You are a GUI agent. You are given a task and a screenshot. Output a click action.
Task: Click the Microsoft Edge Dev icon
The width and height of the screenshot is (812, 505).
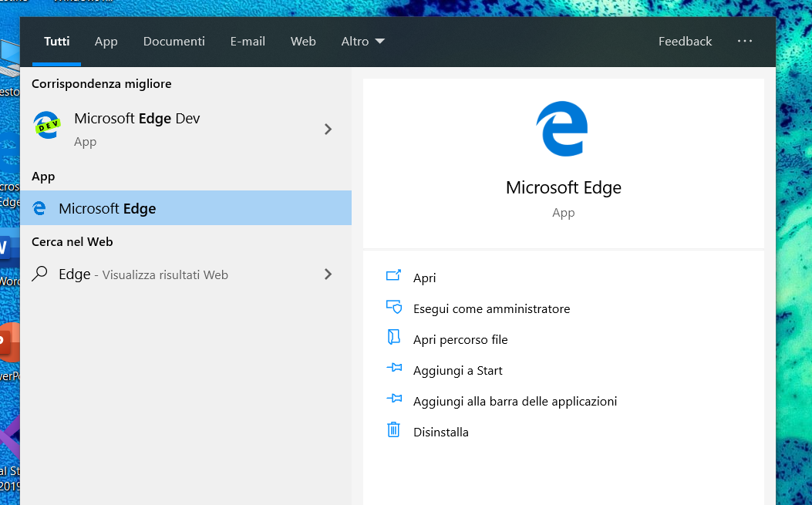(47, 126)
